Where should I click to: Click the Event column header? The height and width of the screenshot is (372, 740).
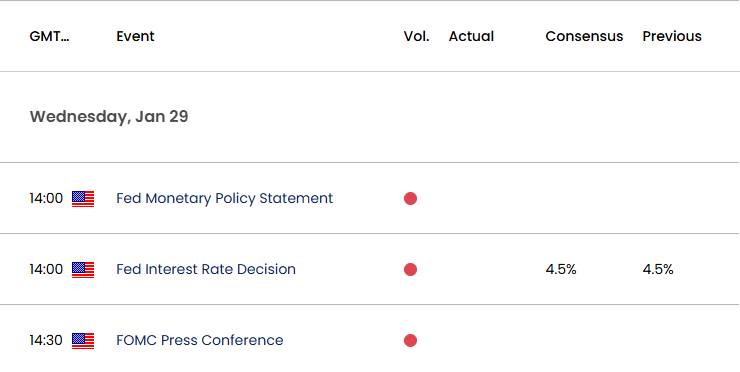[x=135, y=36]
